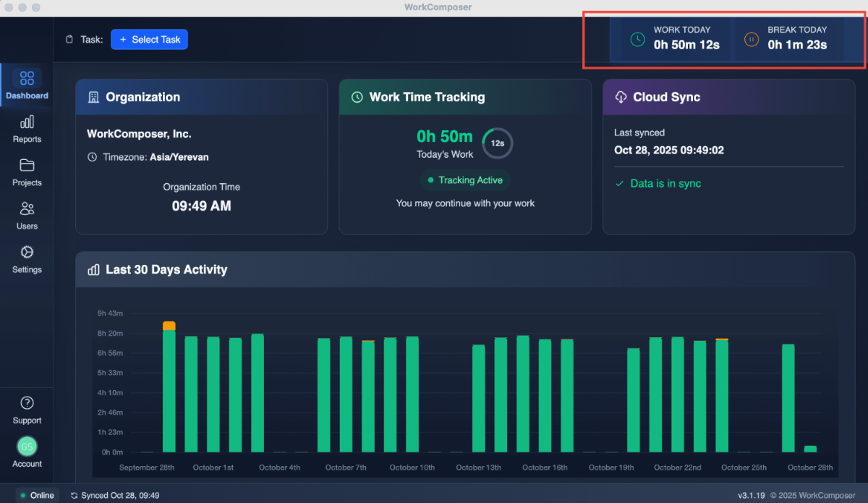Click the Select Task button
868x503 pixels.
149,39
